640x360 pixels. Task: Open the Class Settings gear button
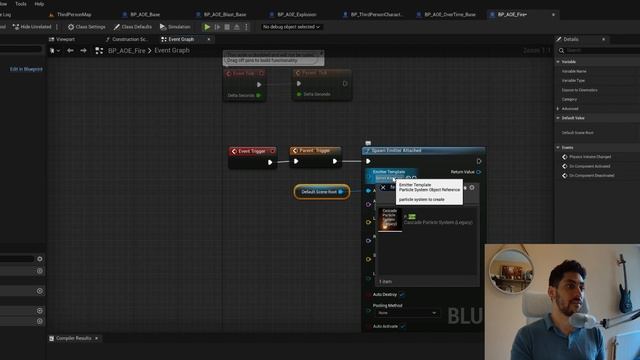87,27
